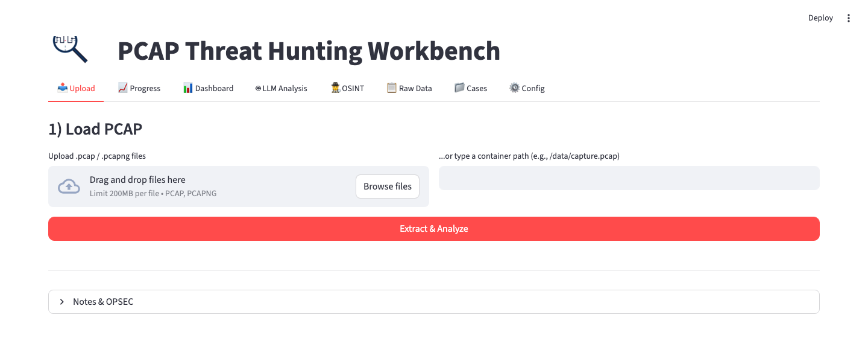
Task: Click the PCAP Threat Hunting Workbench title
Action: (309, 51)
